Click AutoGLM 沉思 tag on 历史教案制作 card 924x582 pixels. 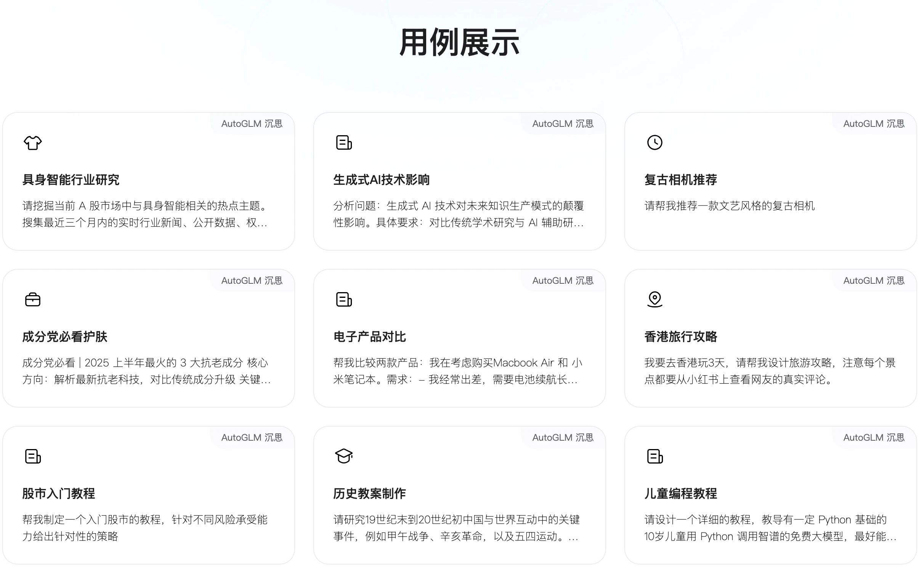[563, 437]
